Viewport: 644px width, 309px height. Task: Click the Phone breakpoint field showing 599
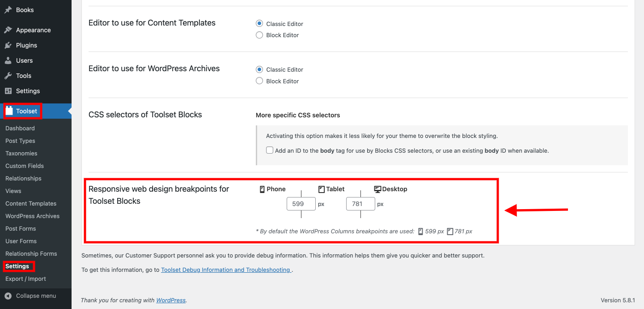point(301,204)
